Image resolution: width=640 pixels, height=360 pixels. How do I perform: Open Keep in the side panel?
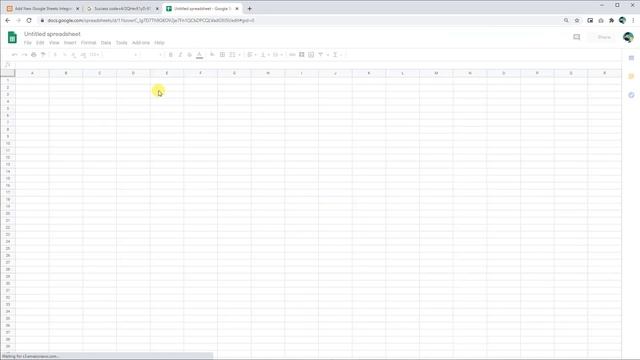pos(631,76)
